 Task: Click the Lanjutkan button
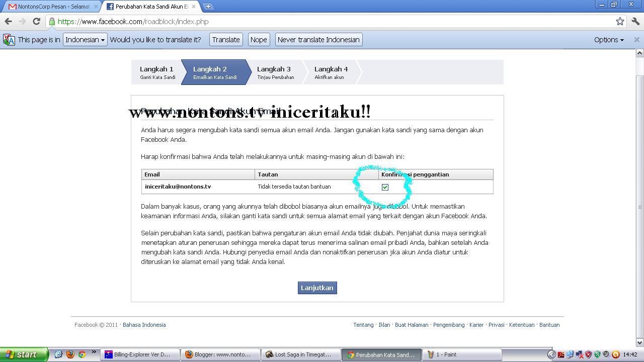click(x=317, y=288)
